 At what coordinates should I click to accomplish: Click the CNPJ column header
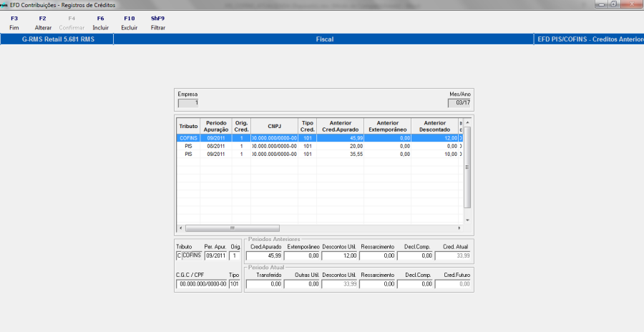pos(274,126)
